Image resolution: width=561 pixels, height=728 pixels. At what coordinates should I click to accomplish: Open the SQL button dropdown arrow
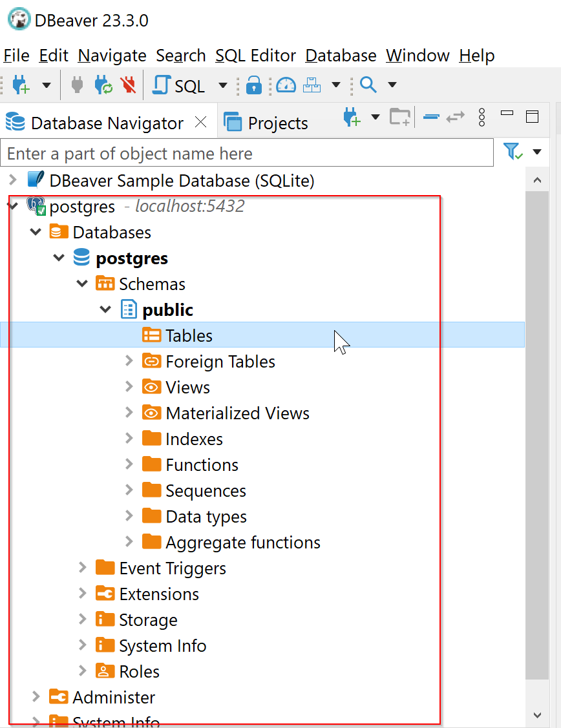(x=223, y=85)
